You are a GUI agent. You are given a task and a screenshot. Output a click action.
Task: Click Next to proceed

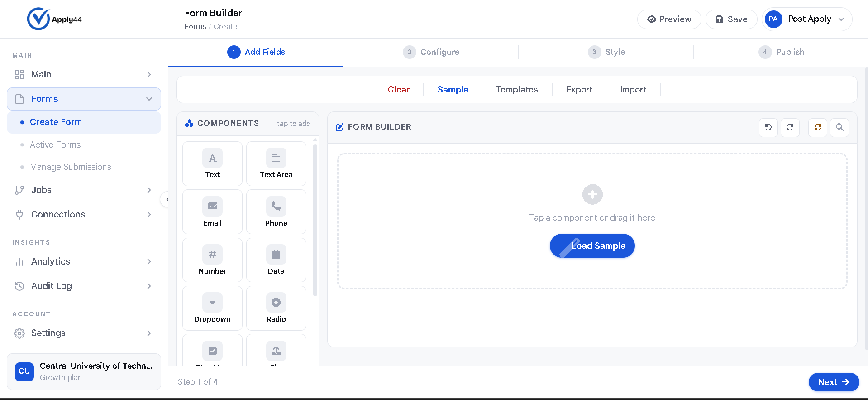click(834, 382)
